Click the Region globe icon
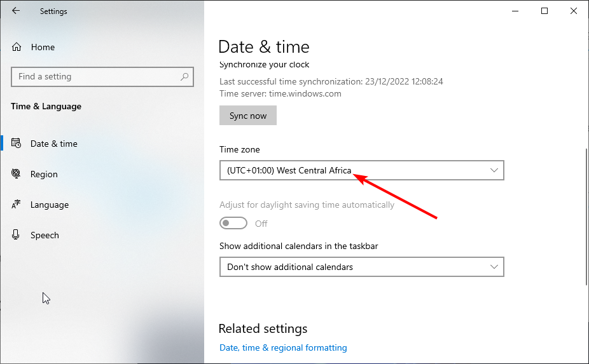 16,173
